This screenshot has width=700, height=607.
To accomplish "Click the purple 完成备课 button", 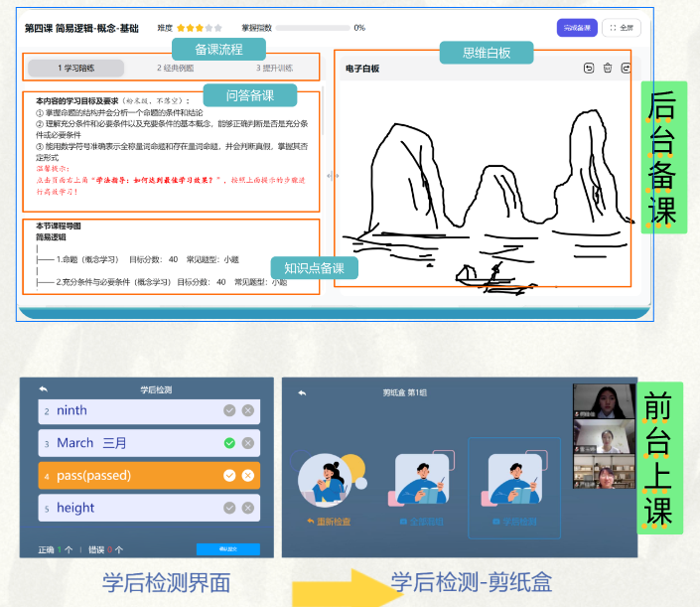I will coord(577,28).
